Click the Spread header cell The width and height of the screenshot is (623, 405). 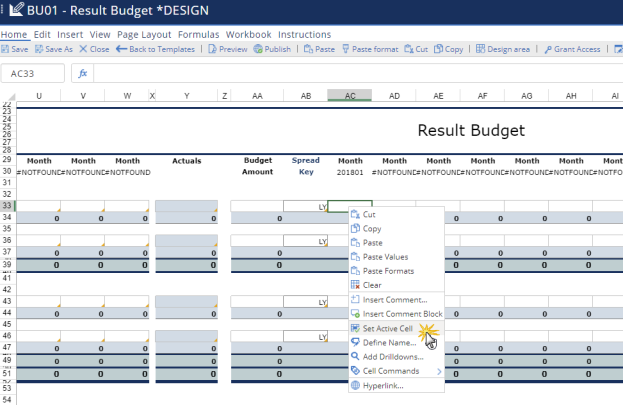306,160
